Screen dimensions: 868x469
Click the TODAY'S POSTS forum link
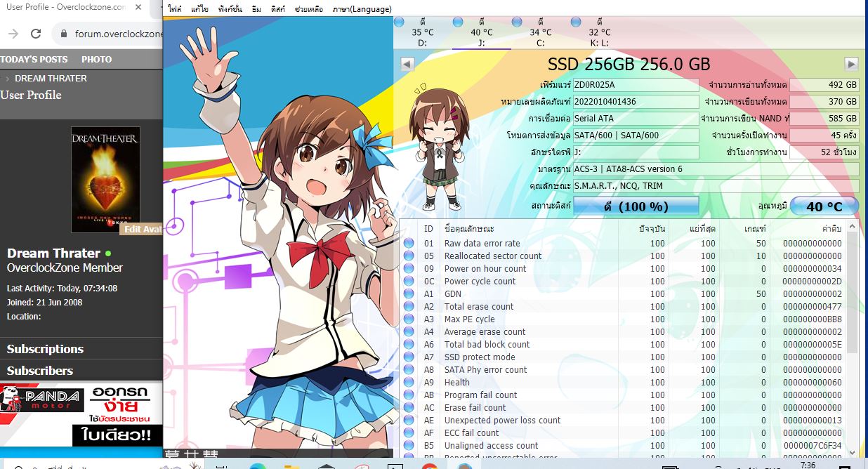(x=34, y=60)
